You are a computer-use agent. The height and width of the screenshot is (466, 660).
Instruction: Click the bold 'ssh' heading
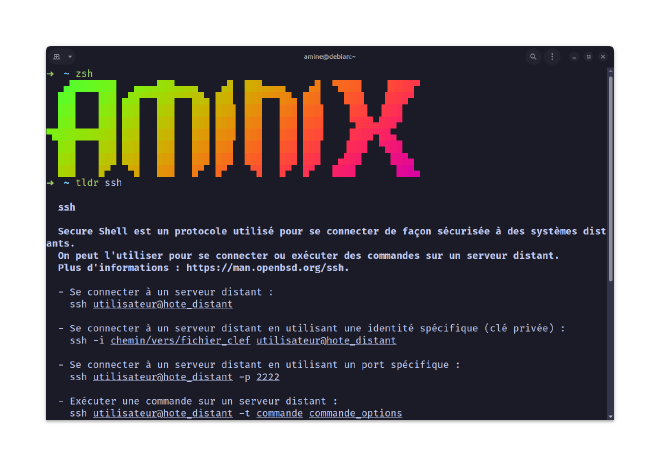[67, 207]
